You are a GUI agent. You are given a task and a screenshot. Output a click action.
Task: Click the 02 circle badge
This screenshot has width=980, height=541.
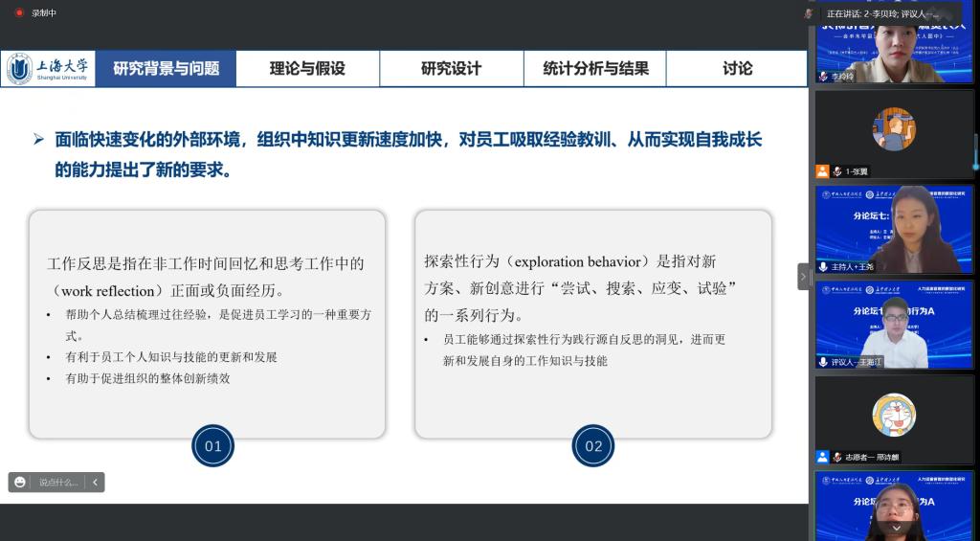[593, 446]
